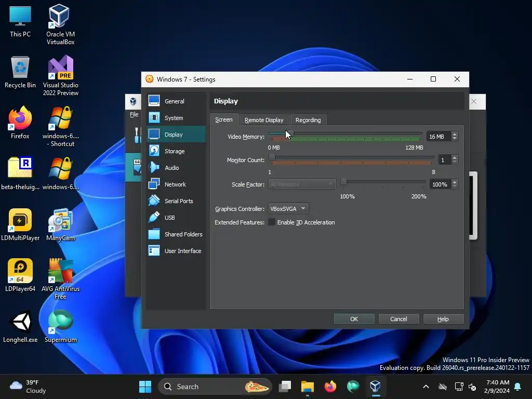Image resolution: width=532 pixels, height=399 pixels.
Task: Switch to the Recording tab
Action: 308,120
